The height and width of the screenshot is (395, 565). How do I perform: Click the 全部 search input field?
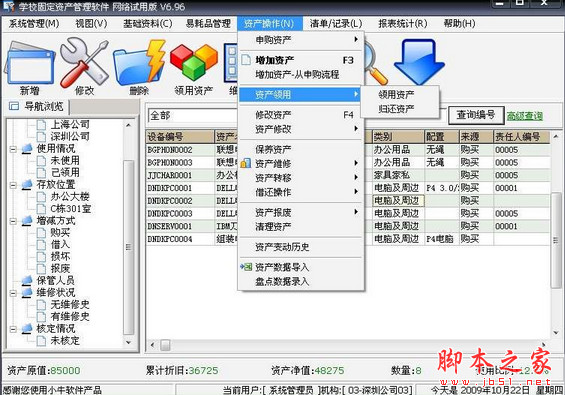tap(193, 116)
